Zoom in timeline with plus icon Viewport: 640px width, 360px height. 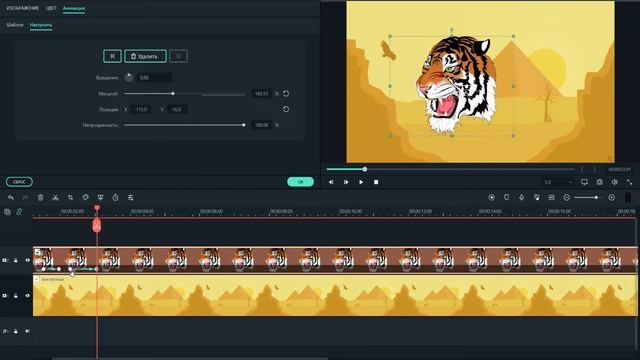[x=611, y=198]
